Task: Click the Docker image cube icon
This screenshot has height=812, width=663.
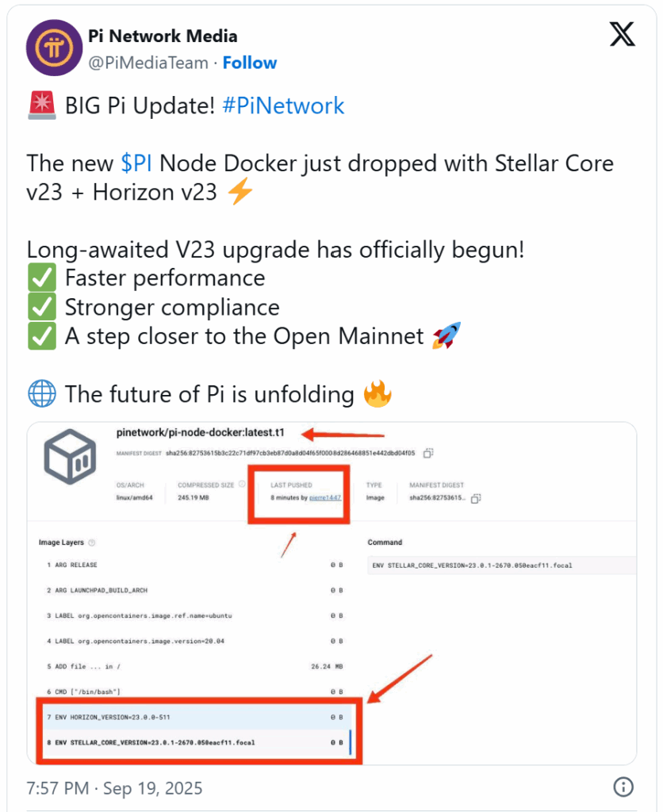Action: pyautogui.click(x=71, y=457)
